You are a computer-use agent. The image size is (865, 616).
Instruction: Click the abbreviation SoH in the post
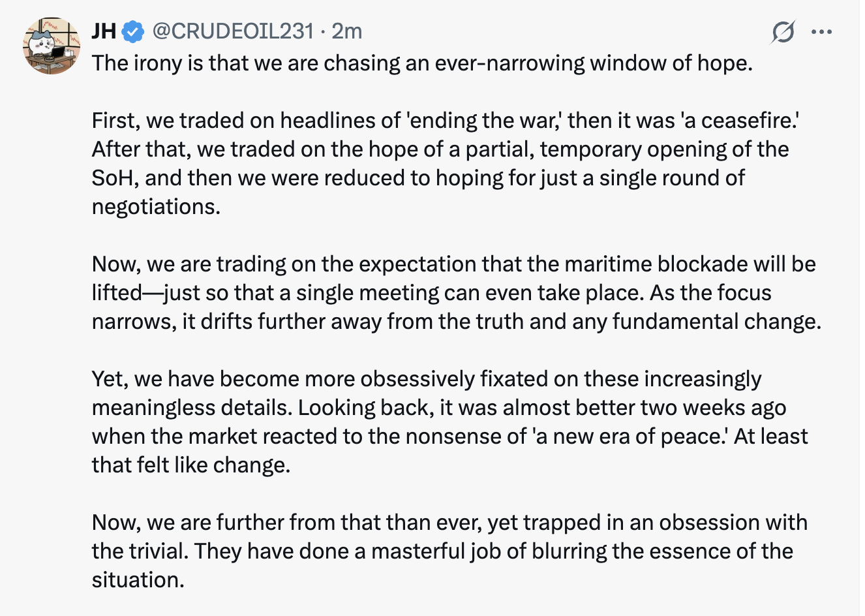(x=114, y=178)
